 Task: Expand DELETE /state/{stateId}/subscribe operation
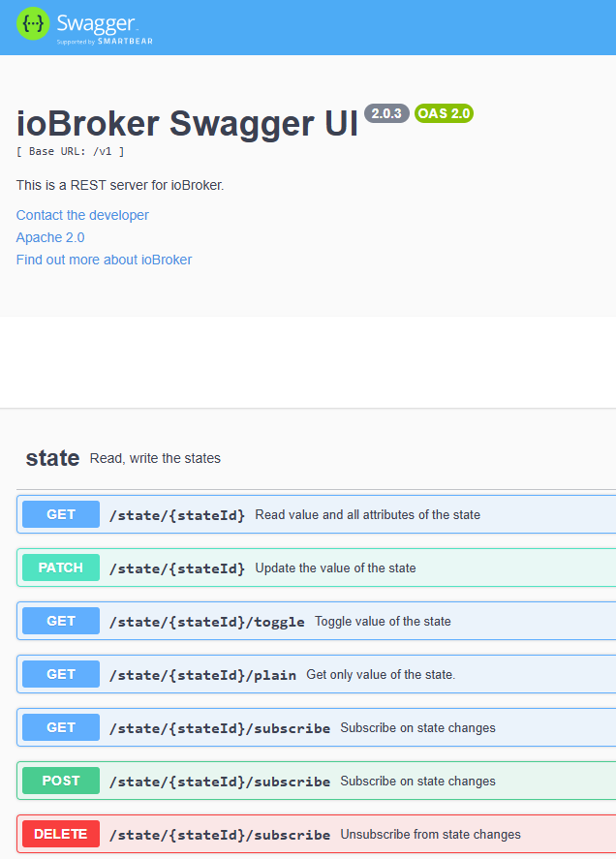tap(316, 834)
